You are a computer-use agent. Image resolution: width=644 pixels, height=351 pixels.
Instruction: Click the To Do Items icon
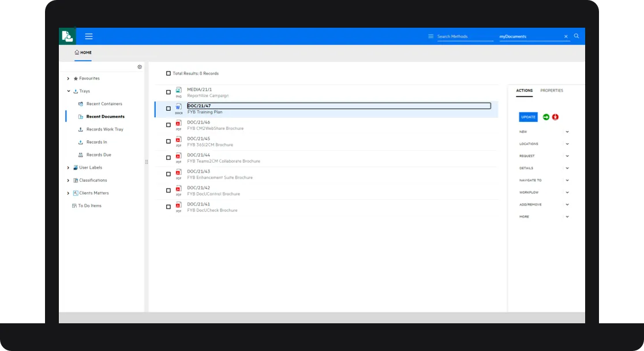coord(76,206)
